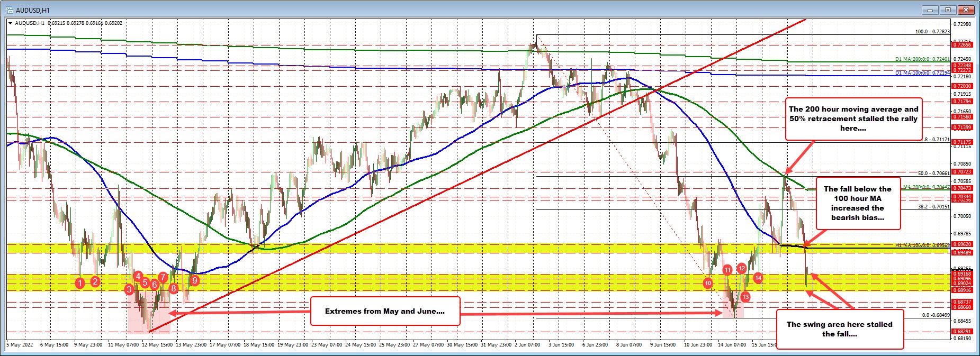Select the D1 MA:100 0.72194 label

tap(922, 72)
